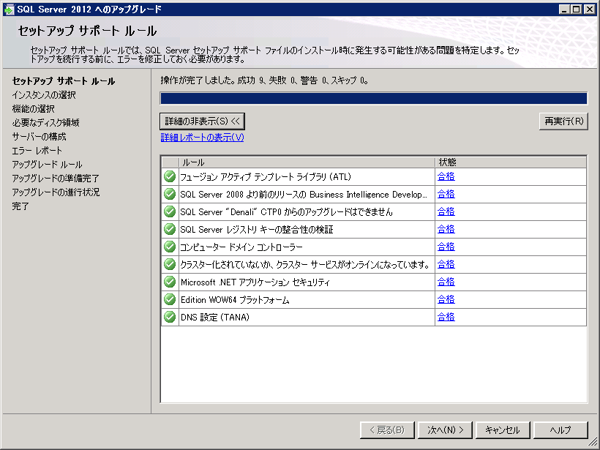This screenshot has height=450, width=600.
Task: Open 詳細レポートの表示(V) link
Action: [202, 137]
